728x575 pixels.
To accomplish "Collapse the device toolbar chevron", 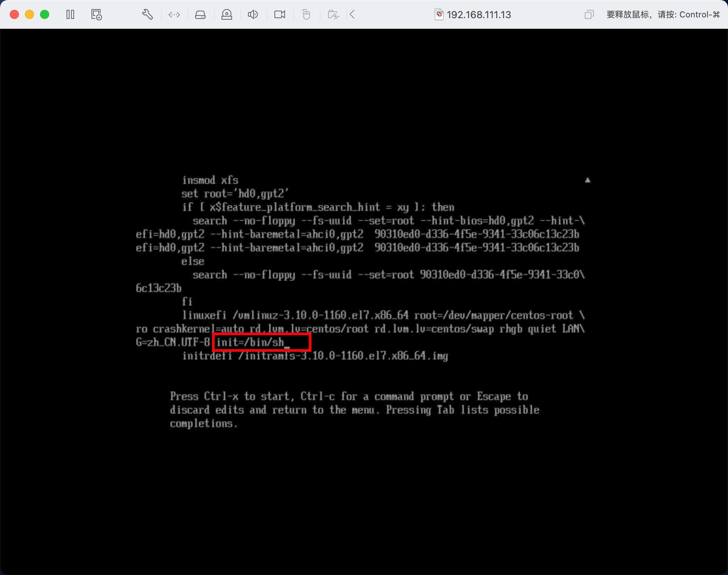I will (352, 15).
